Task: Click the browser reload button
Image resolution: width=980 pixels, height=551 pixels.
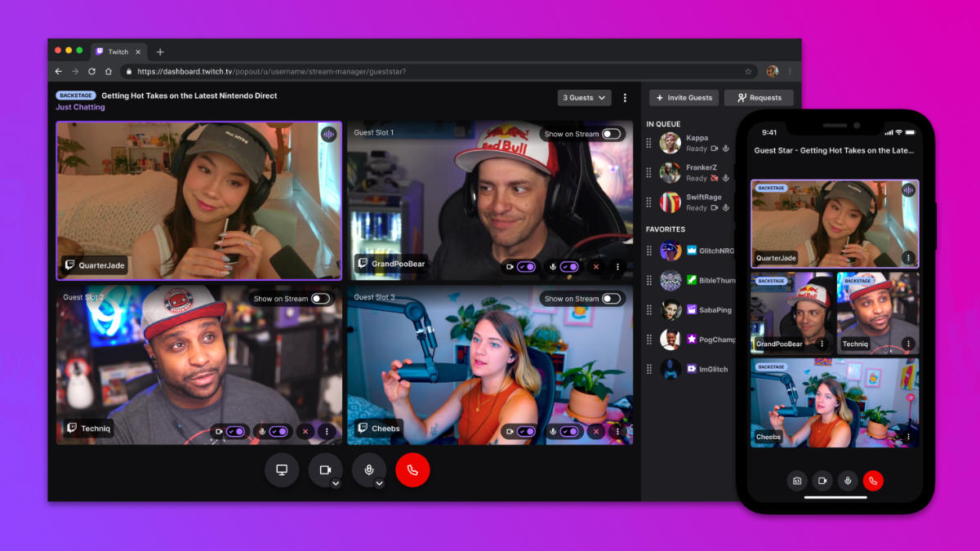Action: point(91,72)
